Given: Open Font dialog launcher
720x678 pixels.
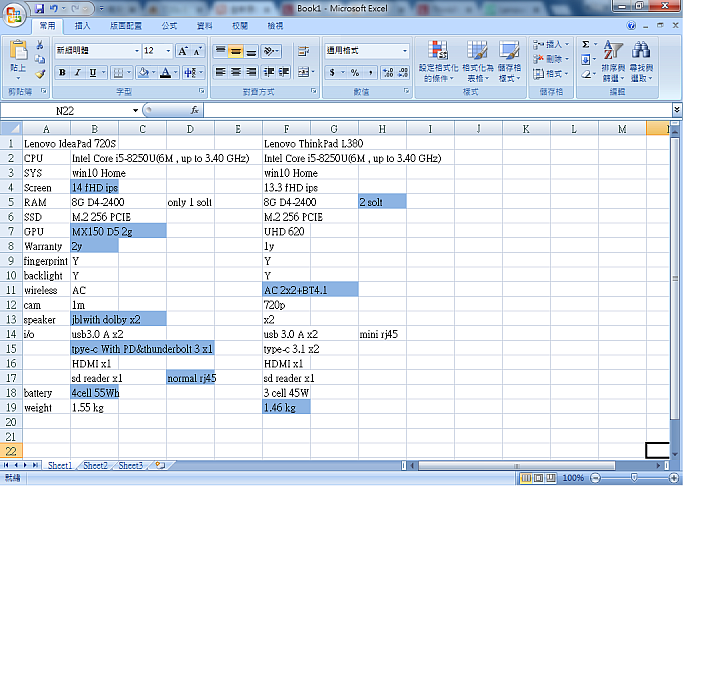Looking at the screenshot, I should tap(201, 91).
